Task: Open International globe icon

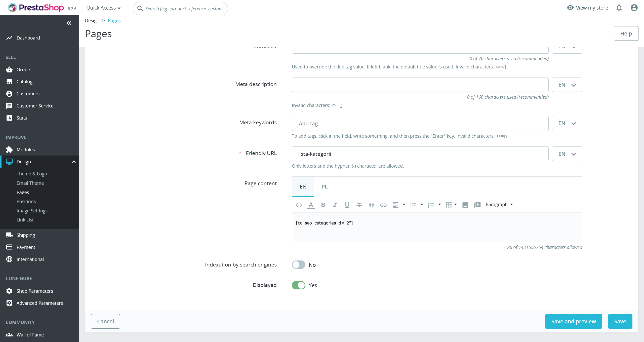Action: [x=9, y=259]
